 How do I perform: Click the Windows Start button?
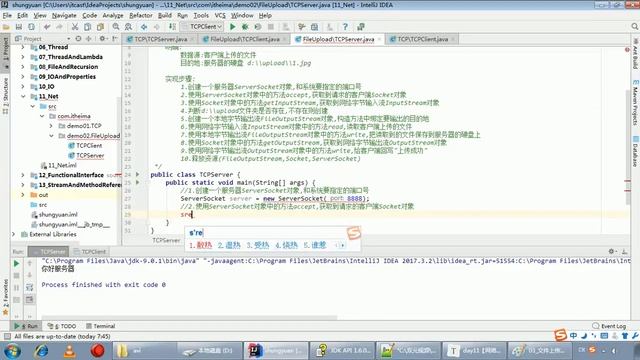pyautogui.click(x=11, y=351)
